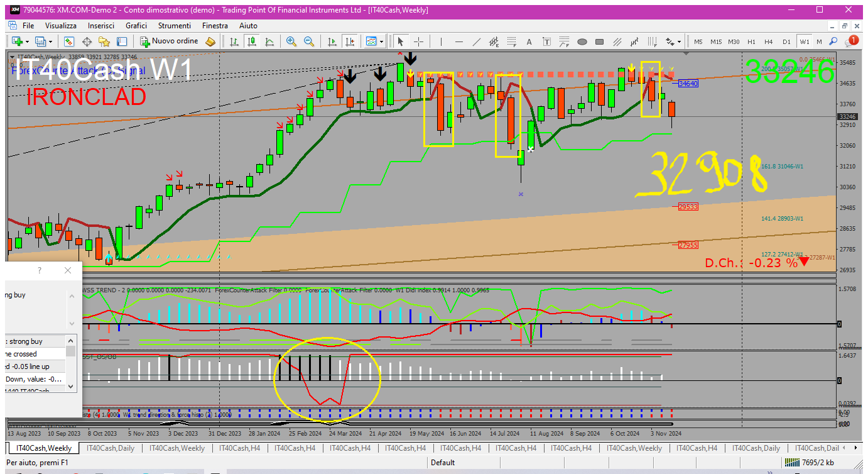
Task: Zoom in on the chart
Action: pos(291,41)
